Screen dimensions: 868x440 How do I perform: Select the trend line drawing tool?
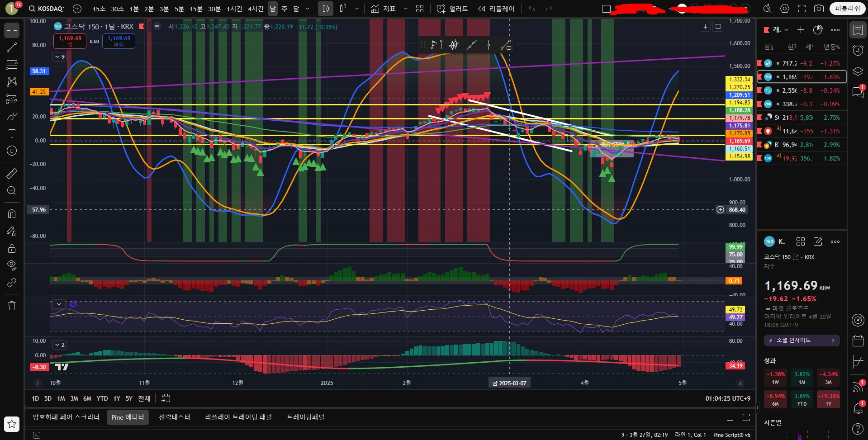click(12, 47)
